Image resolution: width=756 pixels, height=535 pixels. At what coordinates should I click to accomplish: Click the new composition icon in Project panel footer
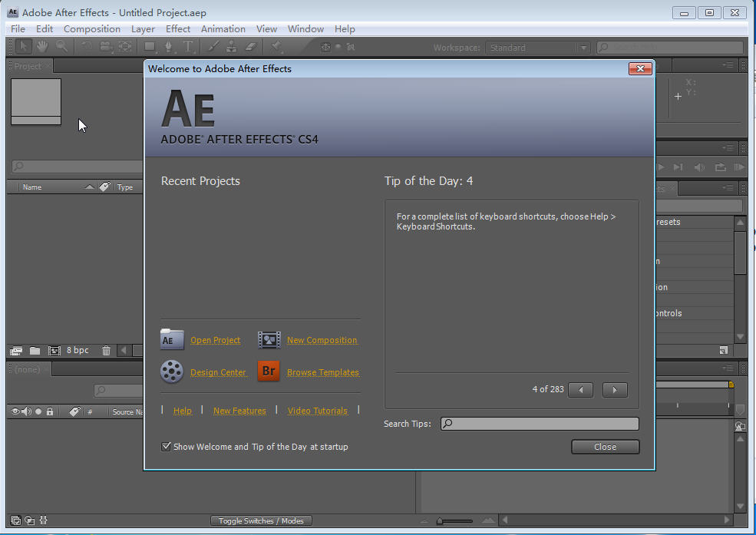click(x=54, y=351)
